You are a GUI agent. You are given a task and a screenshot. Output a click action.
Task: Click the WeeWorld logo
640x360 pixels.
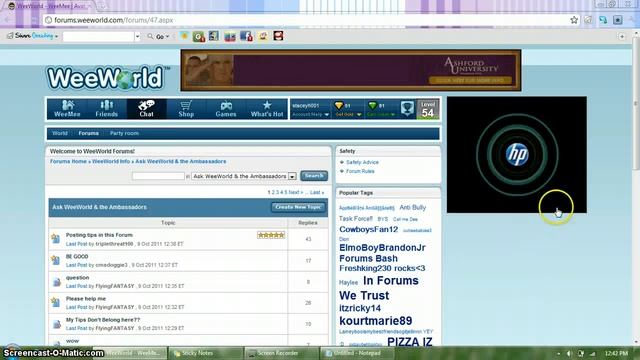[x=107, y=78]
